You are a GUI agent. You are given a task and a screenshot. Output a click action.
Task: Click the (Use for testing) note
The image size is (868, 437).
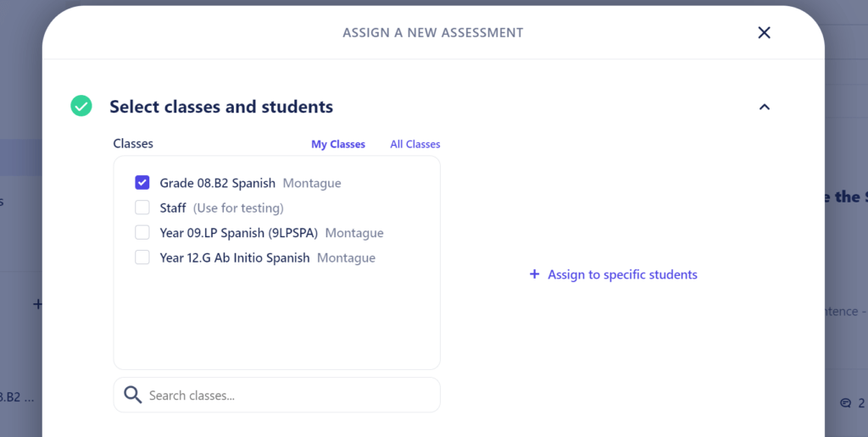click(238, 208)
